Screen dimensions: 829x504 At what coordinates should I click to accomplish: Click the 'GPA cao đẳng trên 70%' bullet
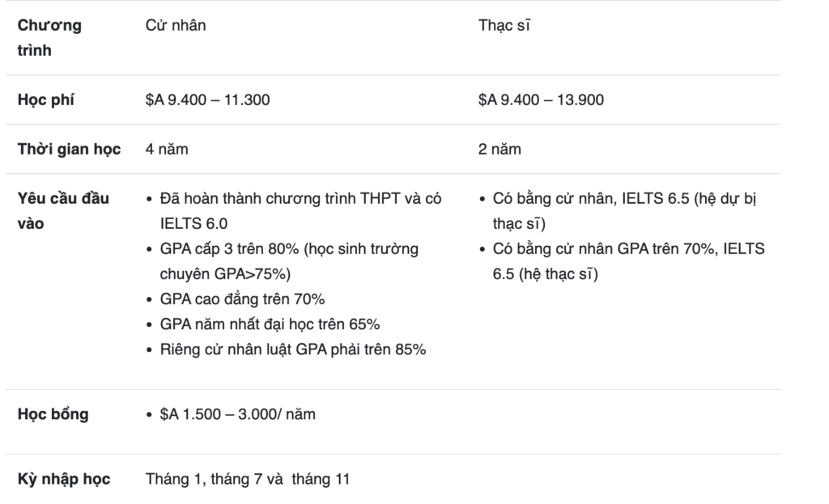[x=243, y=299]
